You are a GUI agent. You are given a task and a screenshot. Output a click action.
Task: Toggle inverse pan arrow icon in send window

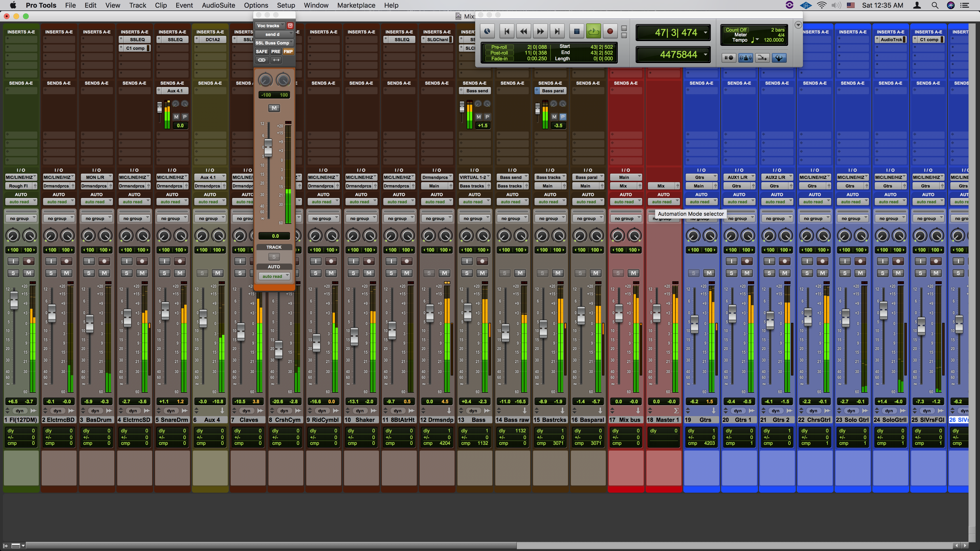[276, 60]
